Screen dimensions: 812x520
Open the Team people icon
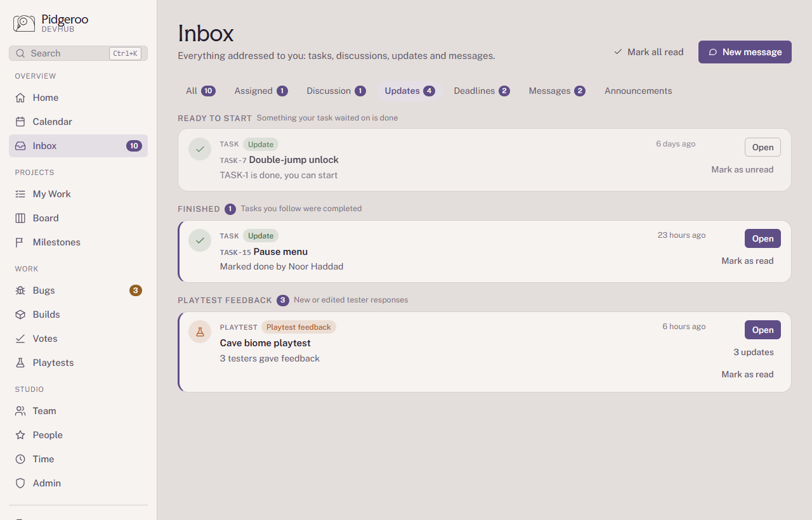[x=21, y=411]
